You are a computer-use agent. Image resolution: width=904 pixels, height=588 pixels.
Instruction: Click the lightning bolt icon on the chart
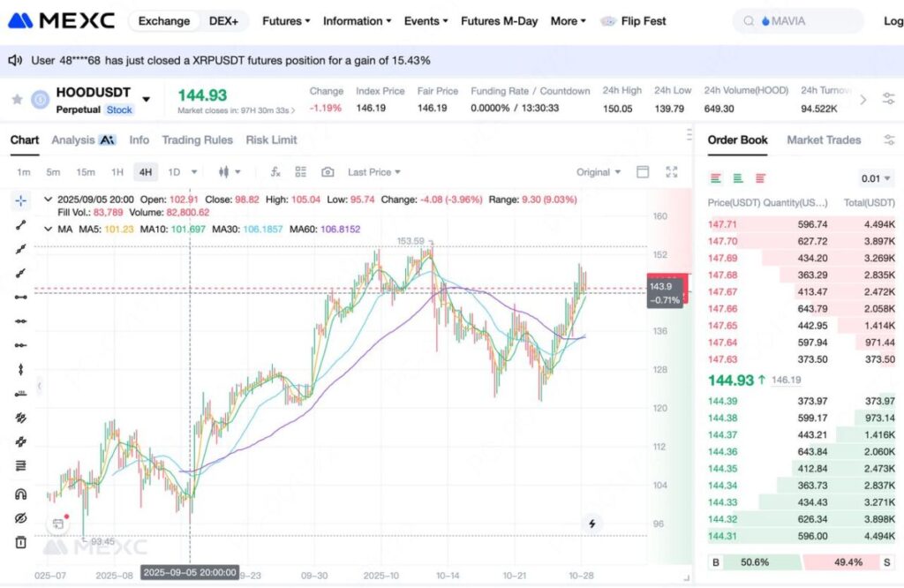click(x=591, y=524)
